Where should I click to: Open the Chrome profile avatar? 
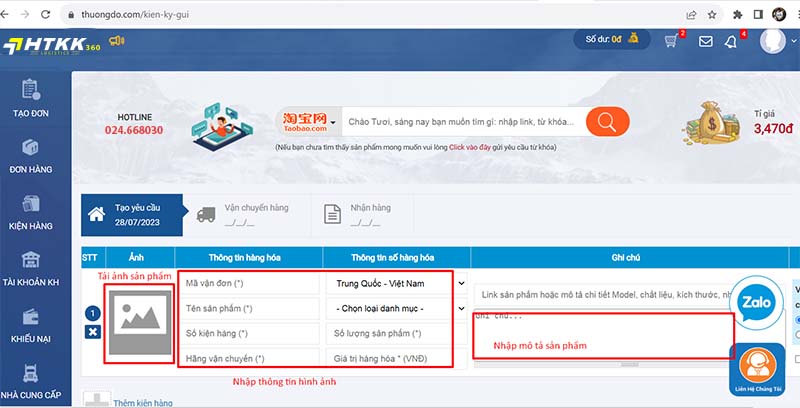tap(779, 15)
